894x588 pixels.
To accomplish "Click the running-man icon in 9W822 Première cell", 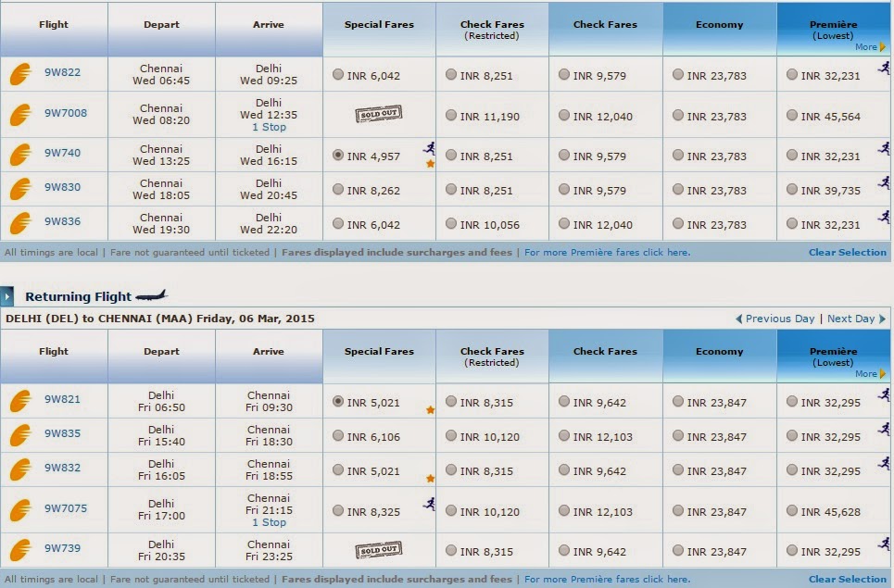I will click(884, 69).
